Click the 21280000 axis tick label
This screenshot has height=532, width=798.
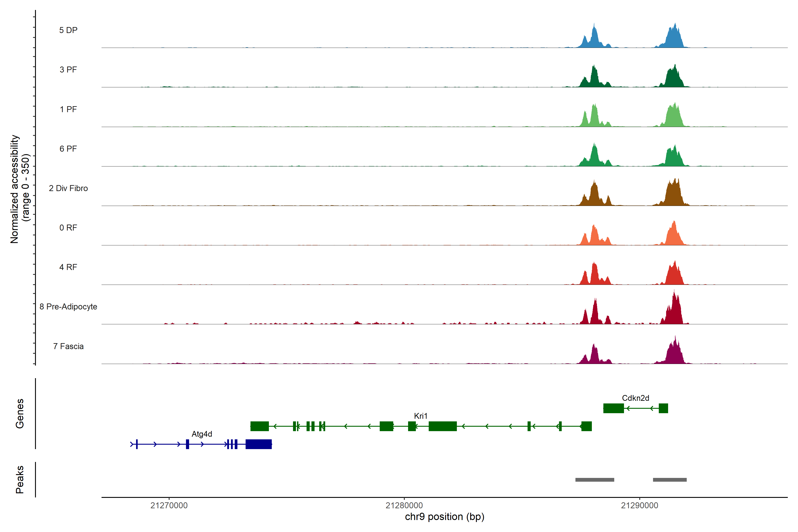coord(404,506)
